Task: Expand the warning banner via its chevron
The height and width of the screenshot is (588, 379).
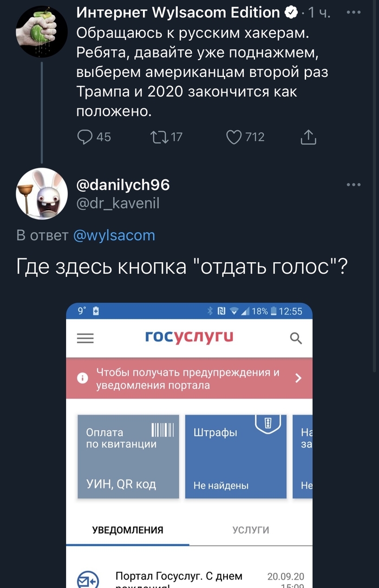Action: pyautogui.click(x=298, y=378)
